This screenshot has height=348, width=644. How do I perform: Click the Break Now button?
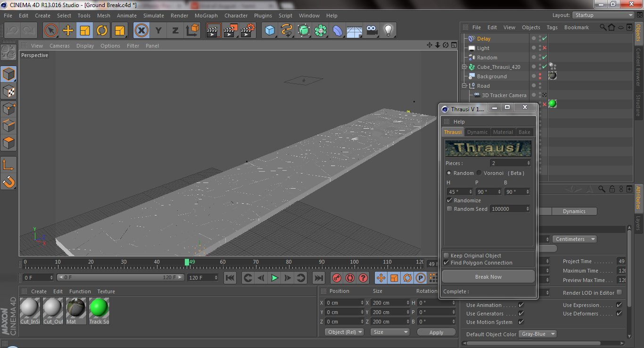coord(488,277)
